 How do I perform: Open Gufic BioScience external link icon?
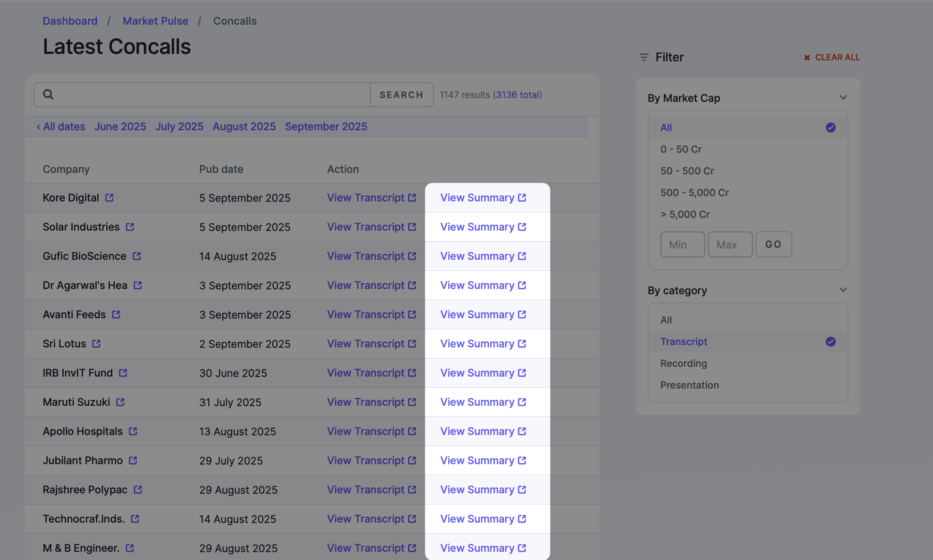tap(137, 256)
